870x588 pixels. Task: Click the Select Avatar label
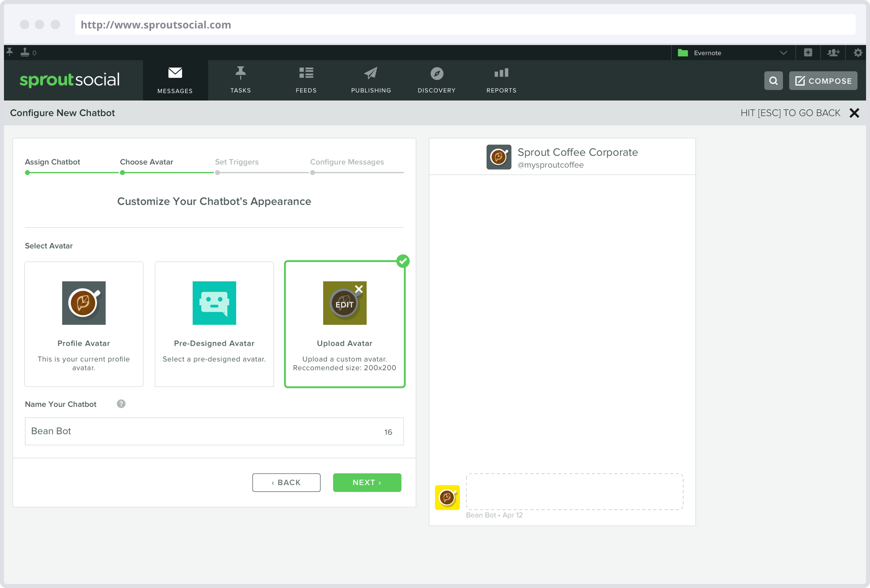pyautogui.click(x=49, y=246)
